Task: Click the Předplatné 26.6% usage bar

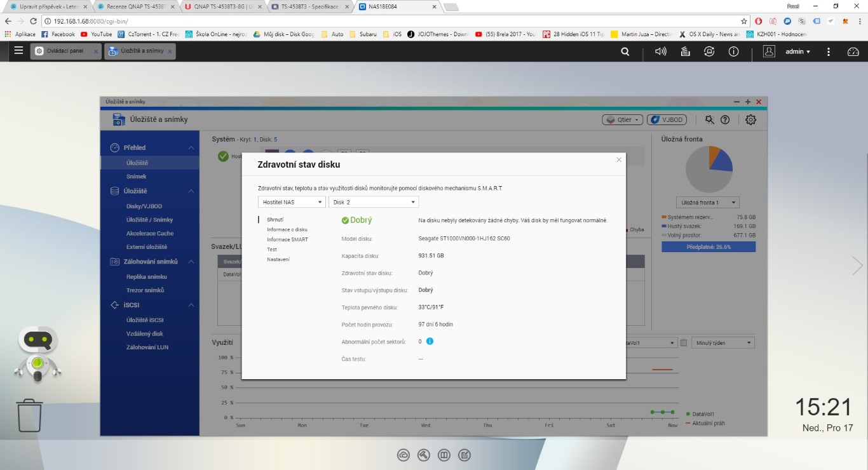Action: pyautogui.click(x=709, y=246)
